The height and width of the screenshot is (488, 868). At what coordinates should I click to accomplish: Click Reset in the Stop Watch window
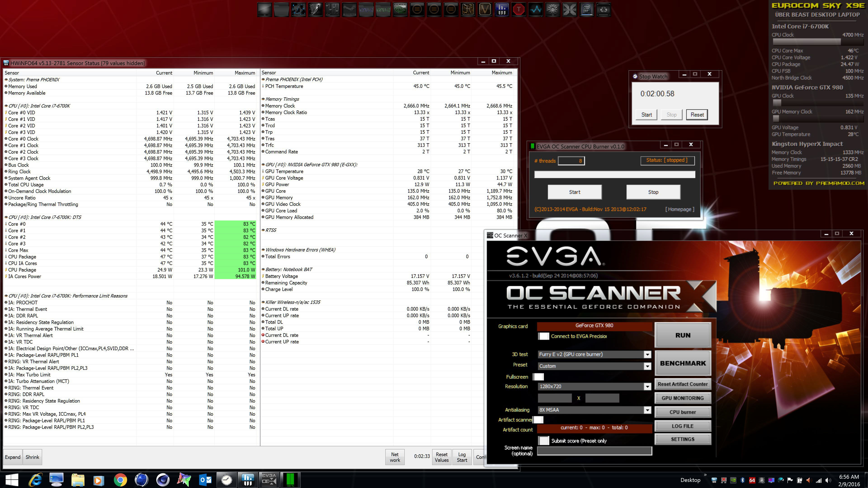pyautogui.click(x=697, y=115)
